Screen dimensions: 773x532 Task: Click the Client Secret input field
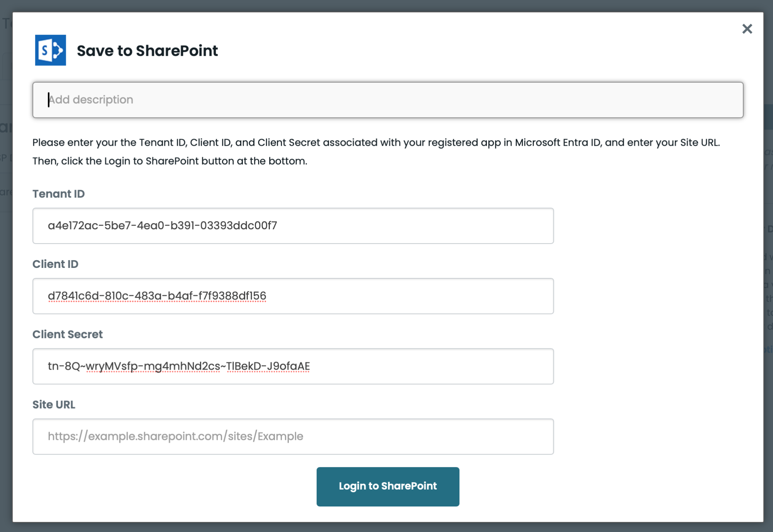(293, 367)
